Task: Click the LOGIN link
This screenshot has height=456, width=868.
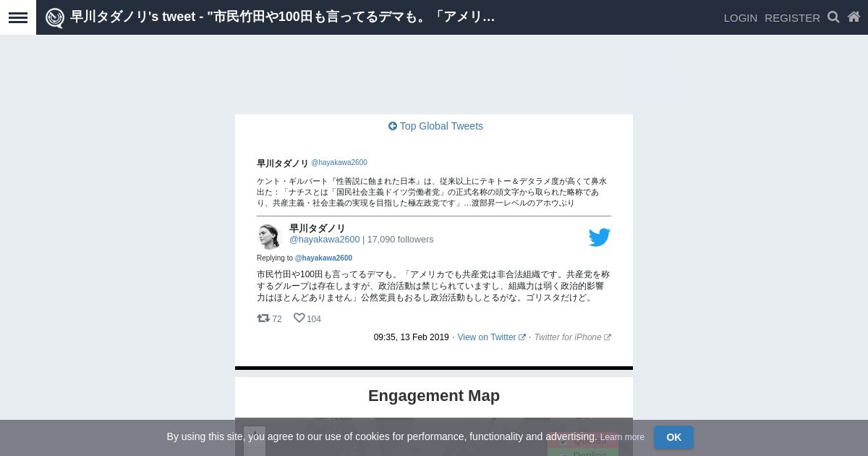Action: coord(741,18)
